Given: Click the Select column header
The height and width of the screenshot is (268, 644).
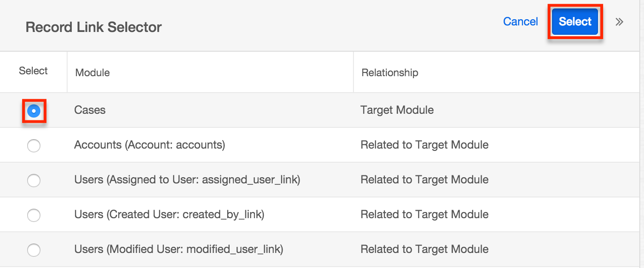Looking at the screenshot, I should (33, 71).
